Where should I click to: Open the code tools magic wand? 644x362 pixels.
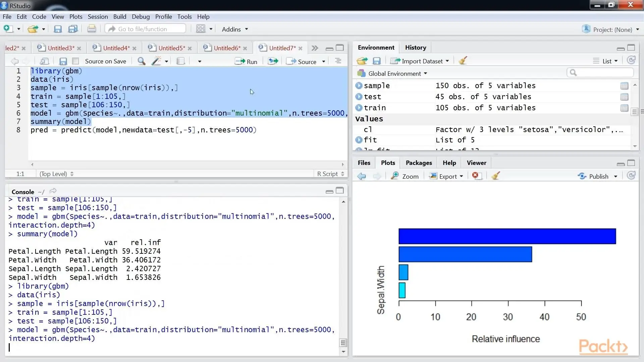[x=156, y=61]
